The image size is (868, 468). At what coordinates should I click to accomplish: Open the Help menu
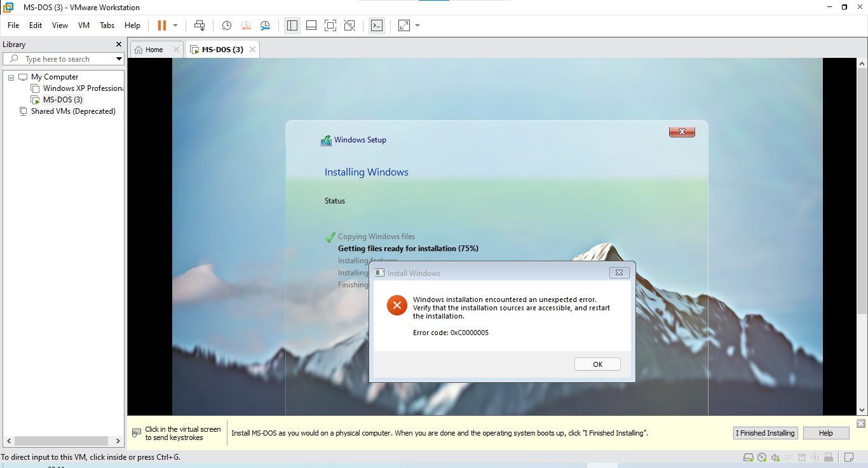click(132, 25)
